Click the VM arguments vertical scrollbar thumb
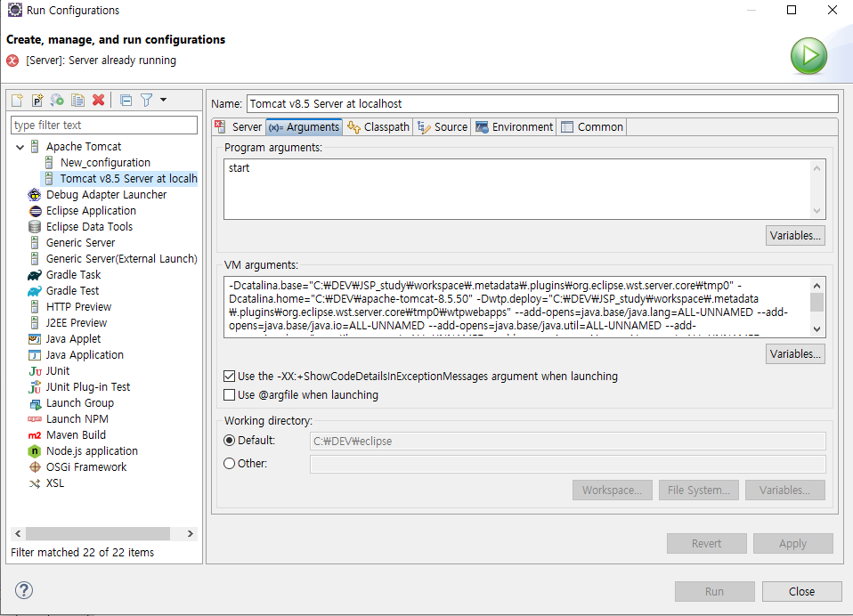Image resolution: width=853 pixels, height=616 pixels. click(816, 303)
